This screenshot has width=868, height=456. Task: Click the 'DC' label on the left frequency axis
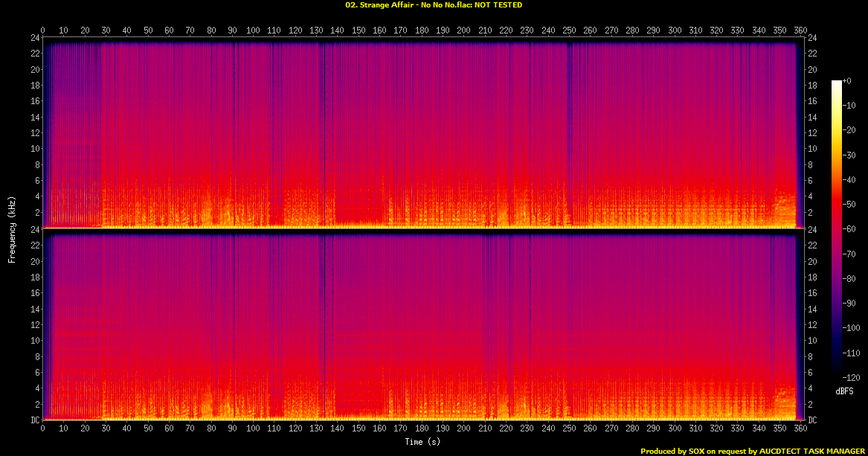click(x=35, y=420)
